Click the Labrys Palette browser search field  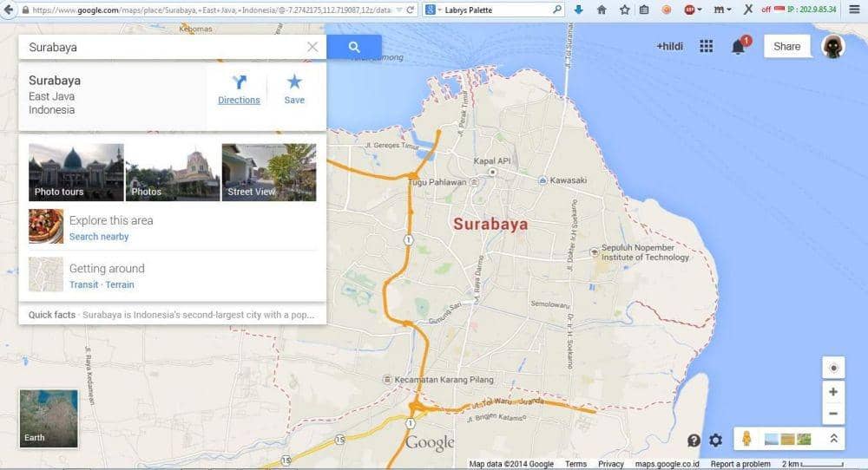(x=496, y=10)
